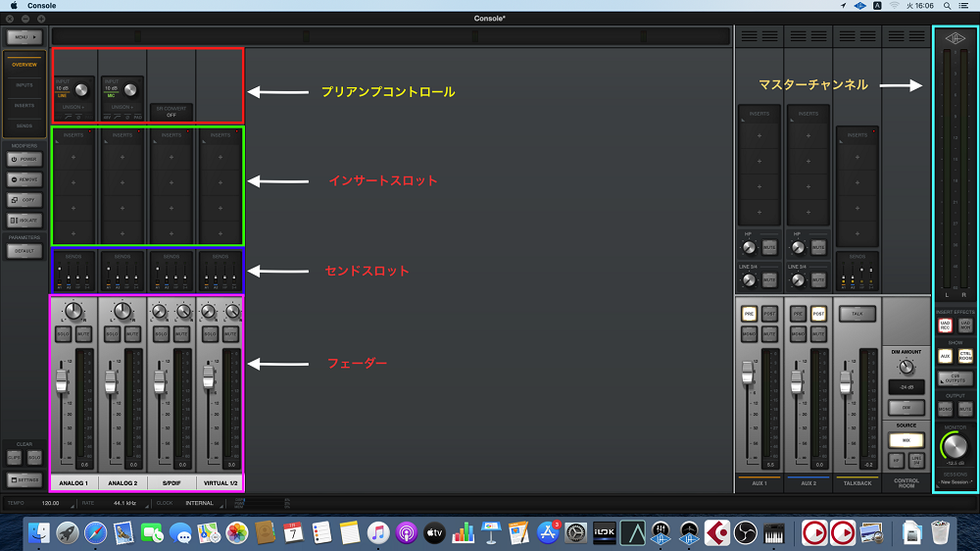Toggle MIC input type on Analog 2
Screen dimensions: 980x551
click(x=112, y=96)
